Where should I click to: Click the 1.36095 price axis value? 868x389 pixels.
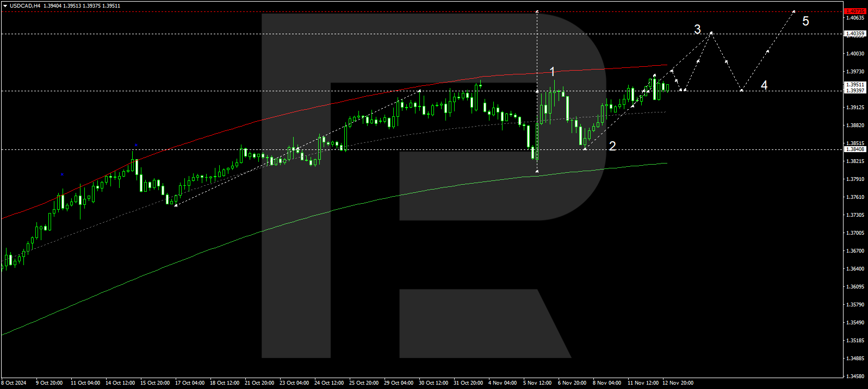click(855, 286)
